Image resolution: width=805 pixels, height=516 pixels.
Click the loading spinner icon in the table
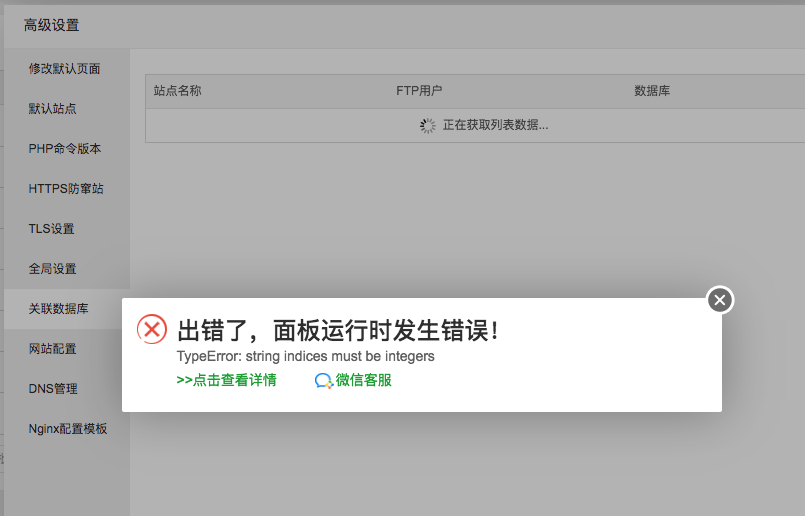click(428, 125)
